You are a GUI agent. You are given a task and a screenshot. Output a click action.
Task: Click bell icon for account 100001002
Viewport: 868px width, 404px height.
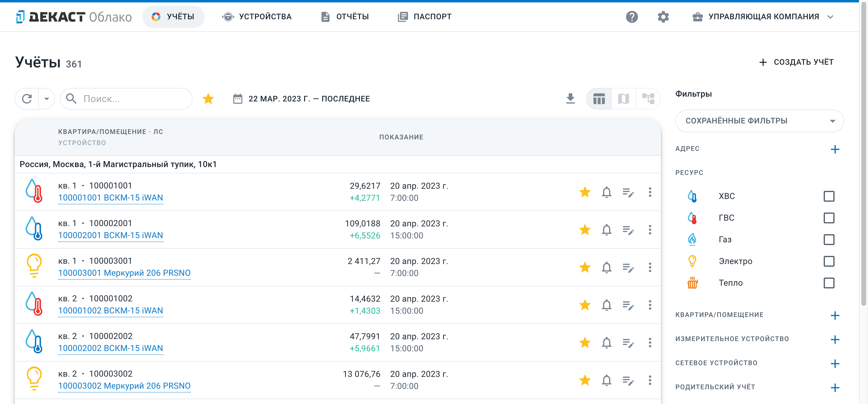coord(606,305)
